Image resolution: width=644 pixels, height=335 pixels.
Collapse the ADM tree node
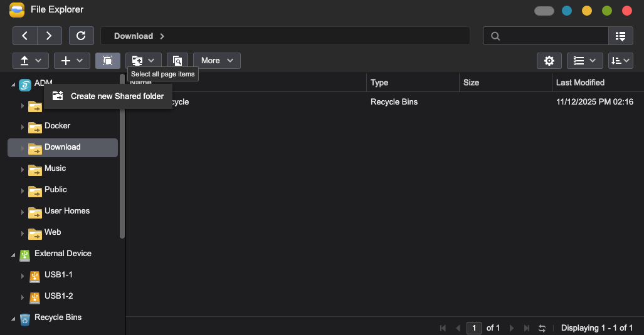[13, 85]
